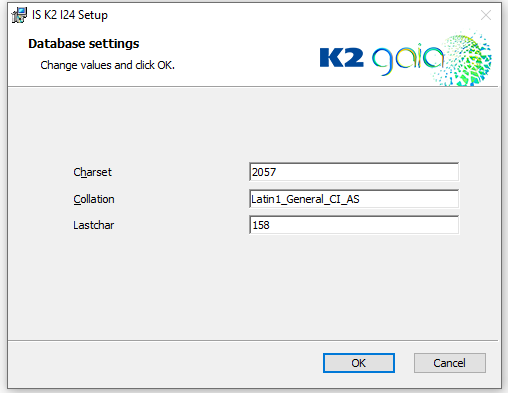This screenshot has width=508, height=393.
Task: Click on Latin1_General_CI_AS text
Action: 305,199
